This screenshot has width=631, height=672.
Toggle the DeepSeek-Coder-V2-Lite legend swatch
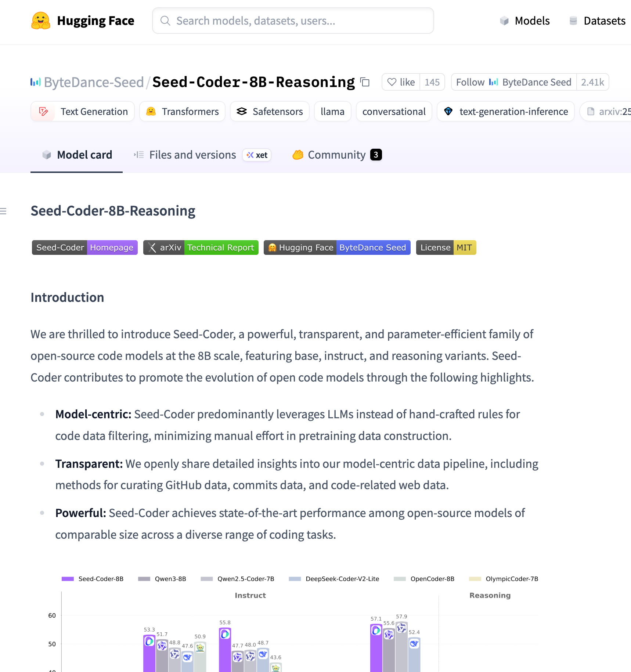(295, 579)
